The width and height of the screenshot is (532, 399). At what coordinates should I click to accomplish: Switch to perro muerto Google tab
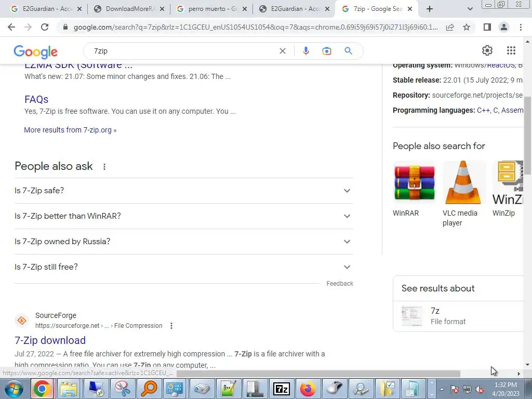tap(212, 9)
